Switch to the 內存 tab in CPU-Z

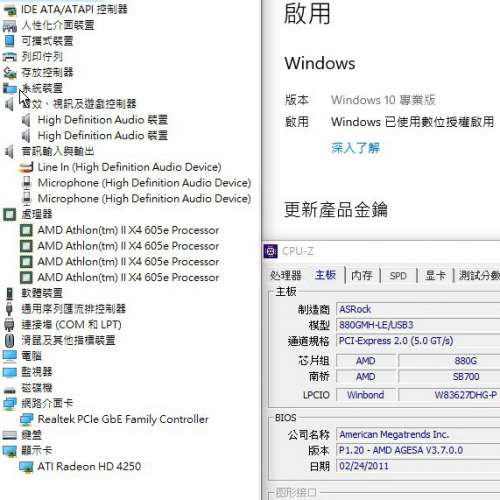[362, 276]
